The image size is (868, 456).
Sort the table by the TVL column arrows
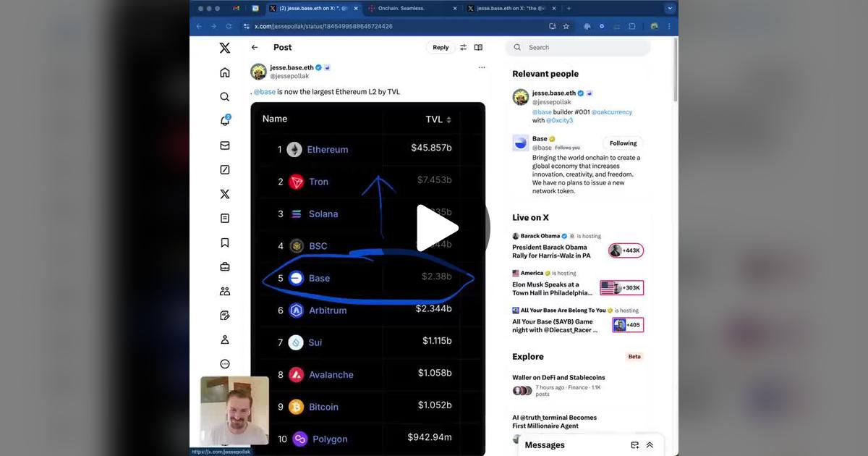(x=448, y=120)
